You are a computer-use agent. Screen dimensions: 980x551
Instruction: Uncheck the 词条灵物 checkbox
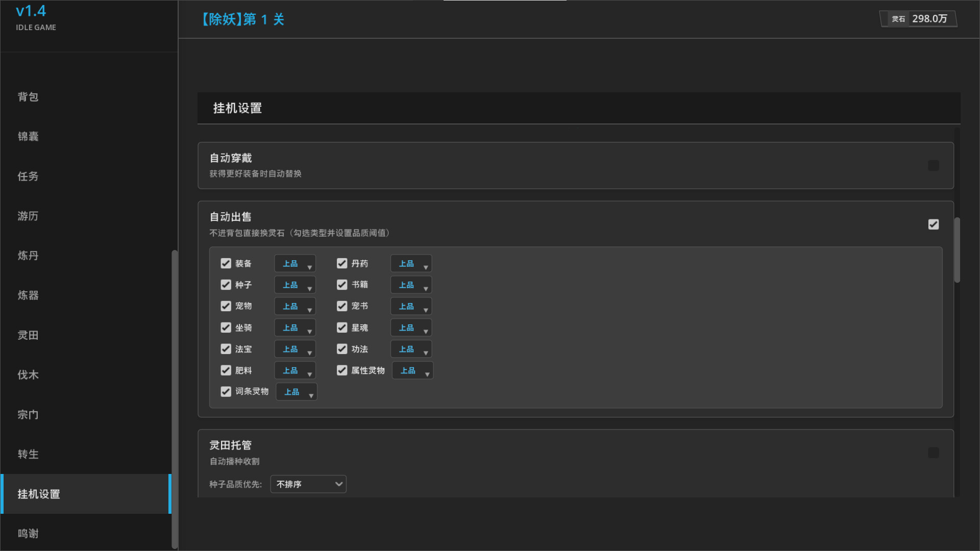(226, 392)
